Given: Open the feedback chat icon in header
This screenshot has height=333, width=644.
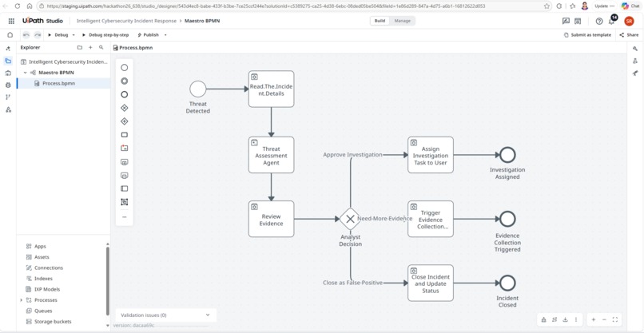Looking at the screenshot, I should click(566, 21).
